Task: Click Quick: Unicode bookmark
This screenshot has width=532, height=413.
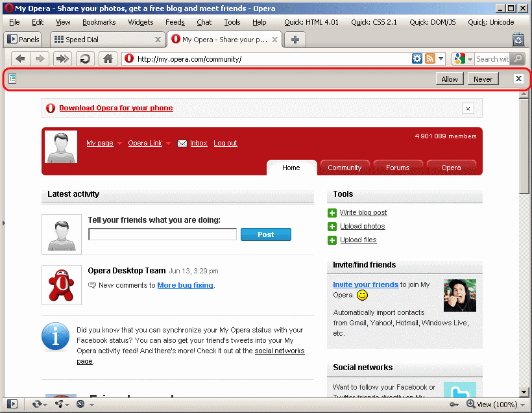Action: (x=491, y=22)
